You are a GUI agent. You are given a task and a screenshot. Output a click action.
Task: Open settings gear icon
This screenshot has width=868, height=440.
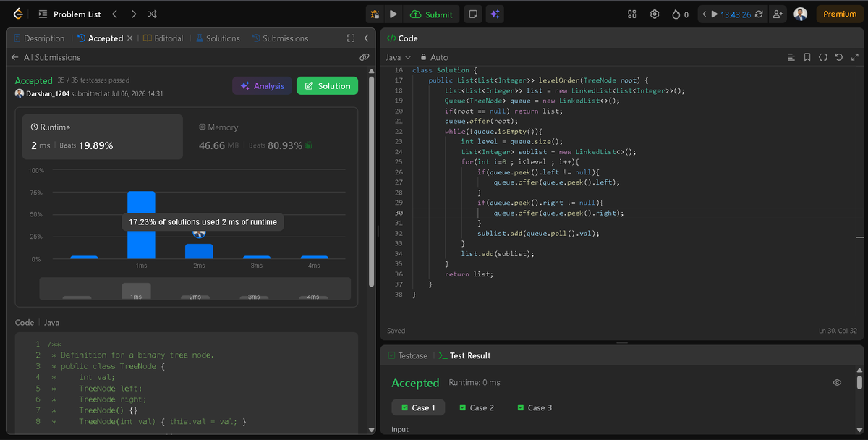click(655, 14)
